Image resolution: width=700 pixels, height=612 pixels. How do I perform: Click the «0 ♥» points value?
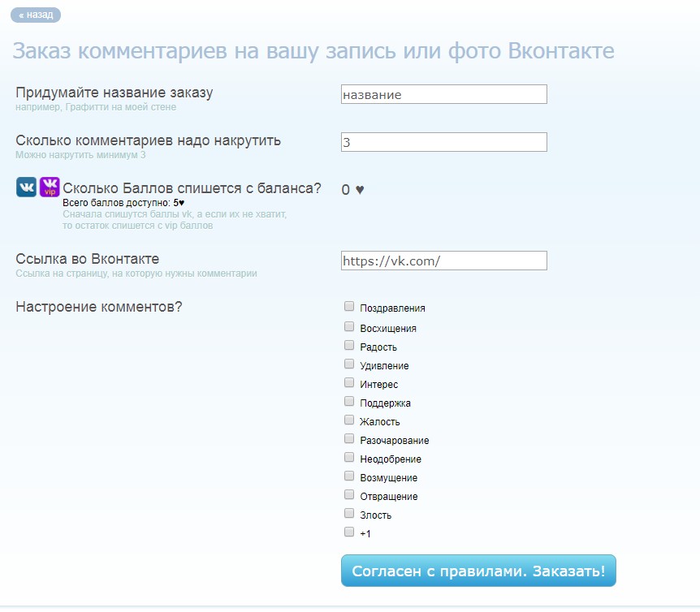click(352, 190)
